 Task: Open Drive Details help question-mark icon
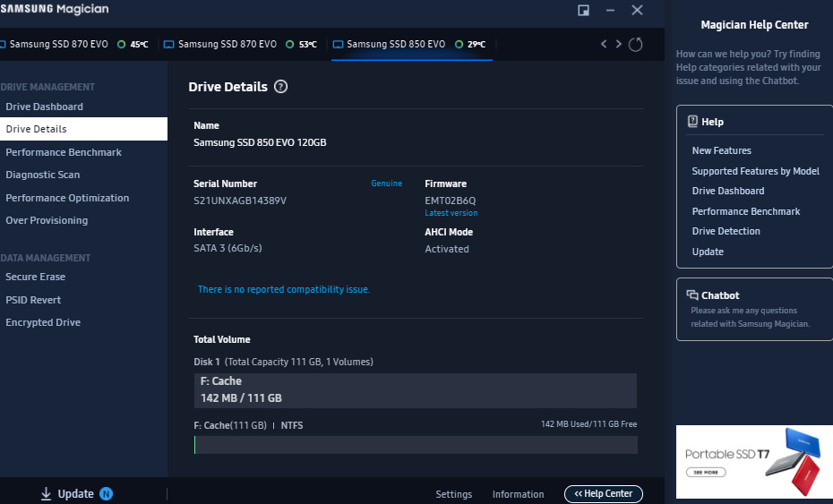280,87
